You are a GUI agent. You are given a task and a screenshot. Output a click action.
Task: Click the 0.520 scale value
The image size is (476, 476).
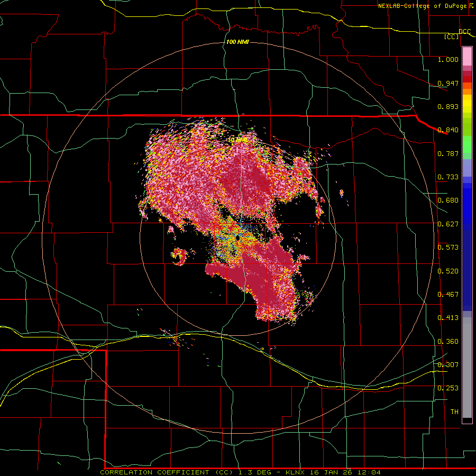point(448,271)
